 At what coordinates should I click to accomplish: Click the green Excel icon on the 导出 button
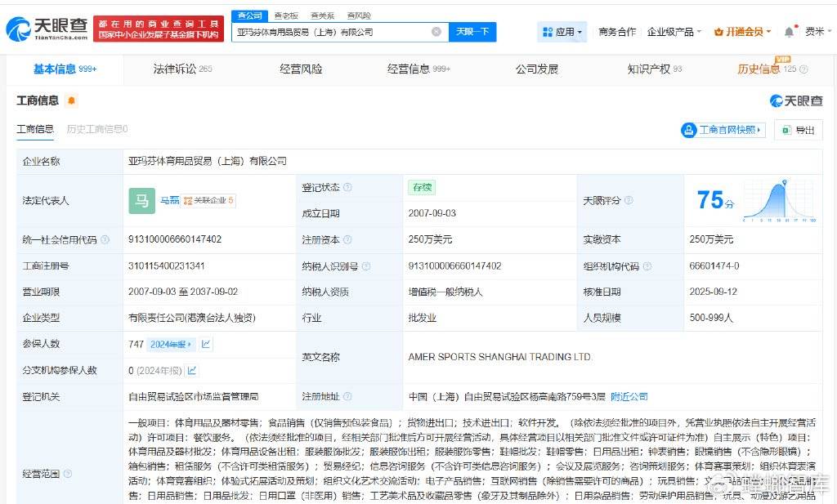coord(787,129)
